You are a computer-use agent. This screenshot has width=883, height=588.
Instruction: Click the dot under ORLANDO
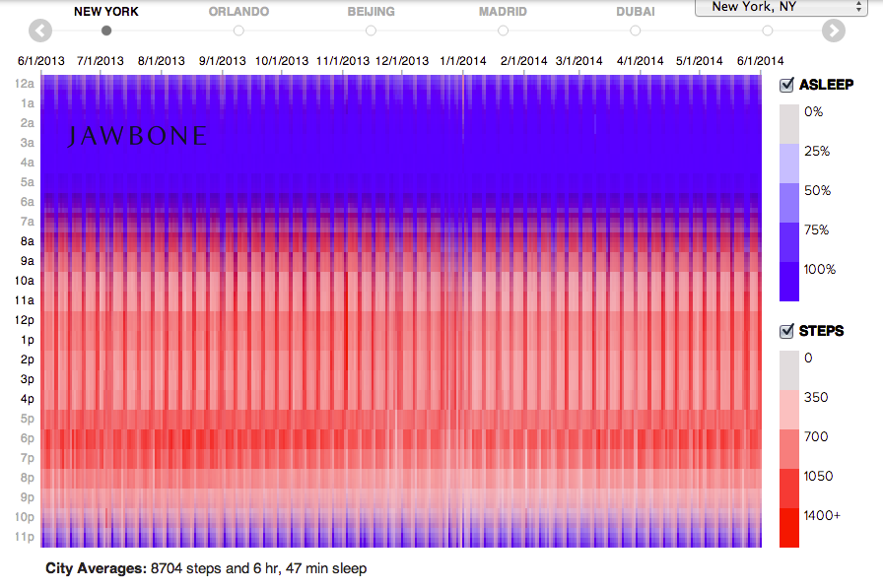(x=238, y=31)
